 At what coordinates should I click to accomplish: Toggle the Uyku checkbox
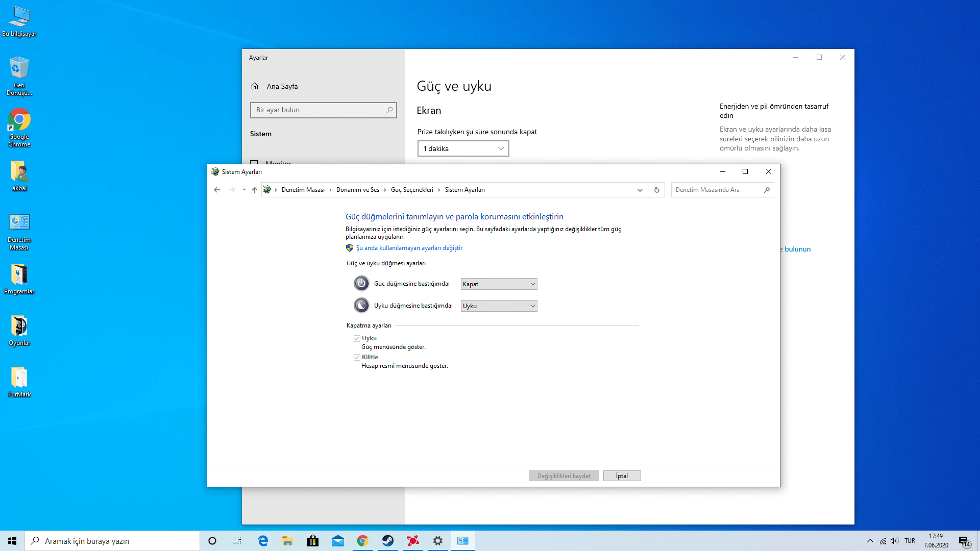tap(357, 338)
